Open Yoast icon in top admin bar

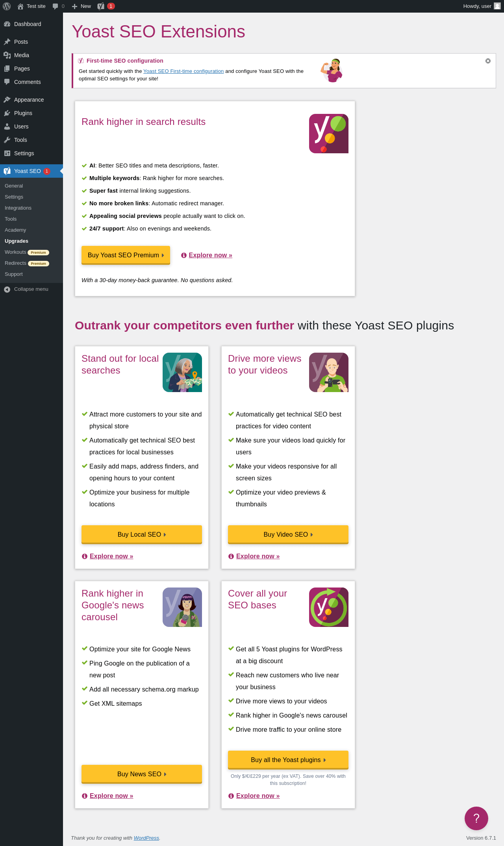(101, 6)
